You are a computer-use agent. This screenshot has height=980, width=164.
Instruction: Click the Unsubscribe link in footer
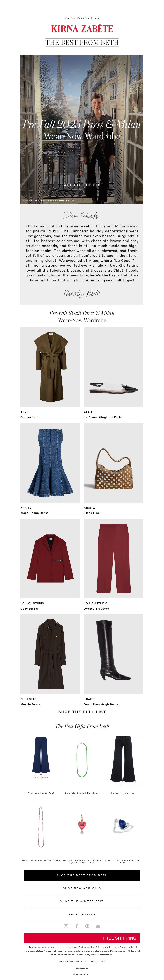tap(82, 968)
